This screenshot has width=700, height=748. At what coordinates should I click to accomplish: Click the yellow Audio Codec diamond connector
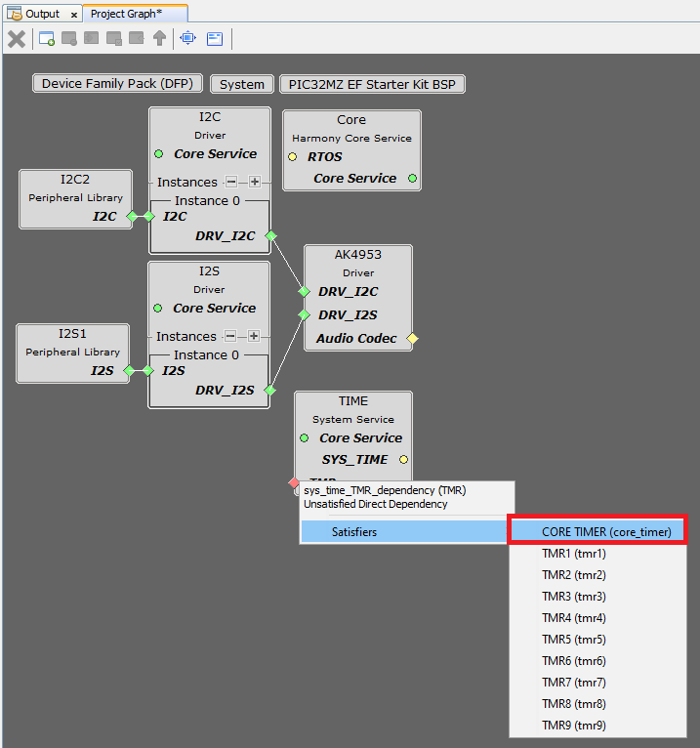412,339
